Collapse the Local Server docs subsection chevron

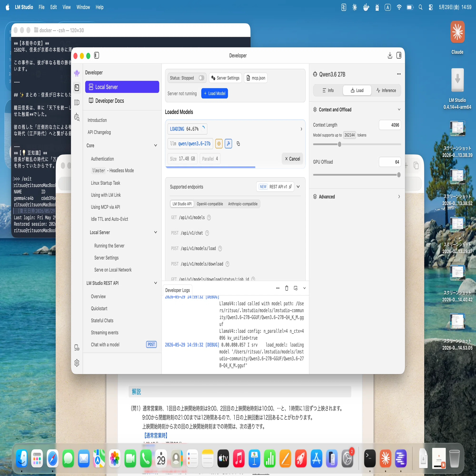[x=155, y=233]
